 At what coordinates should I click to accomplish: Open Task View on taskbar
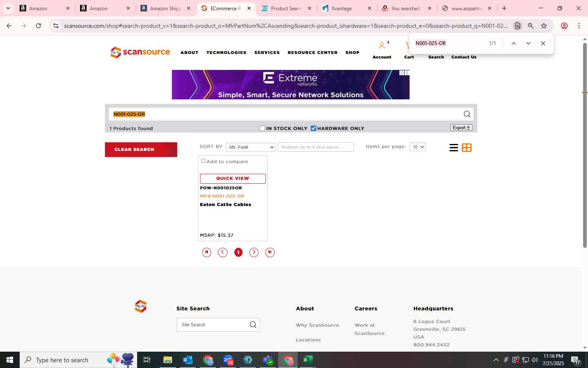(147, 360)
